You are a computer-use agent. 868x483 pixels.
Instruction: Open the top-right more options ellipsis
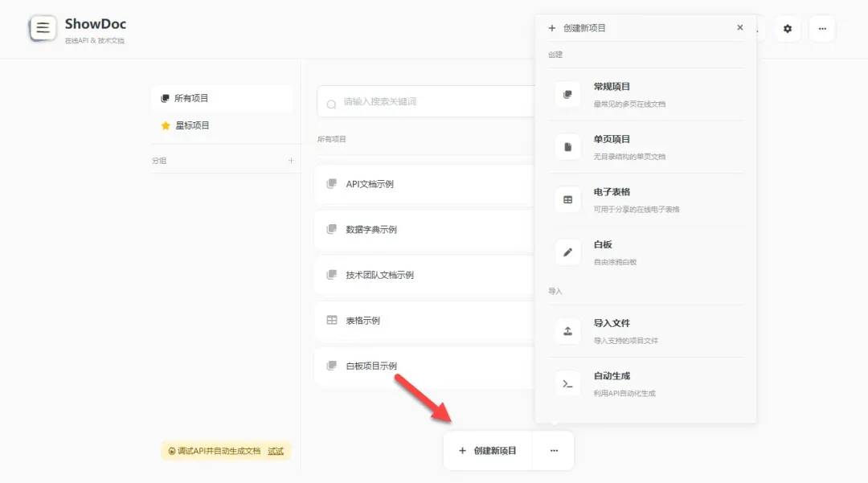coord(821,29)
